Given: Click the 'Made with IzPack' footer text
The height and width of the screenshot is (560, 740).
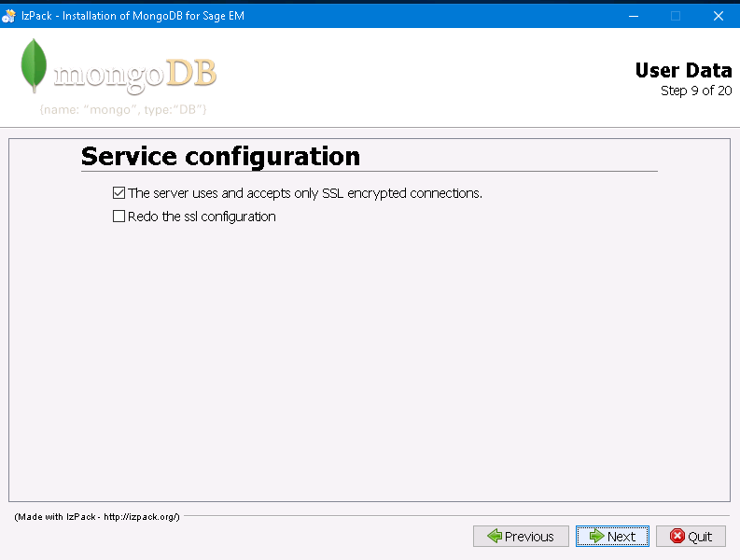Looking at the screenshot, I should pos(97,516).
